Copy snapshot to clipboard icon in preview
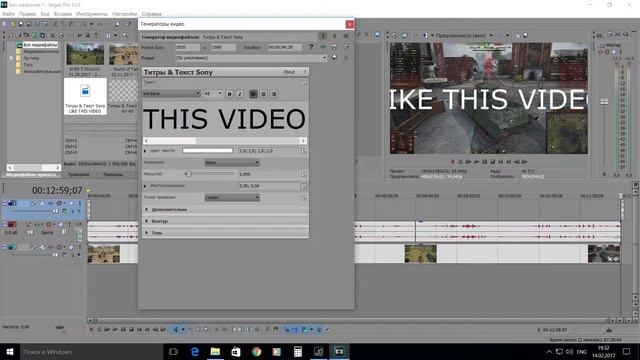640x360 pixels. coord(517,36)
